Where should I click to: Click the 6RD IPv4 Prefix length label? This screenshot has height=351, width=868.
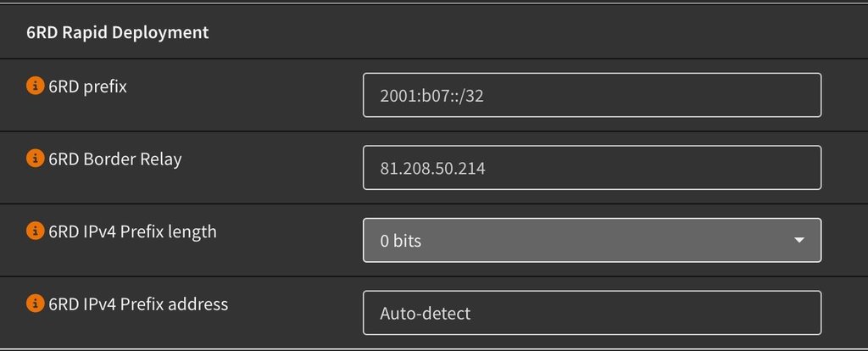click(132, 231)
